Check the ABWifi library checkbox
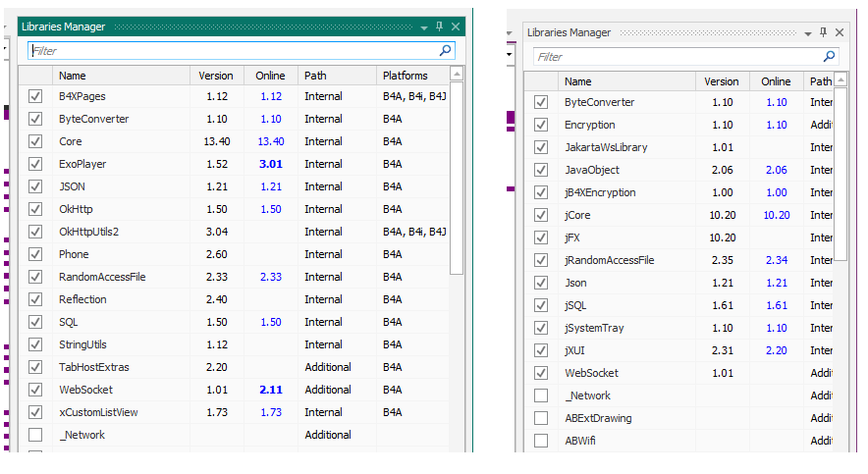This screenshot has width=868, height=474. (541, 441)
